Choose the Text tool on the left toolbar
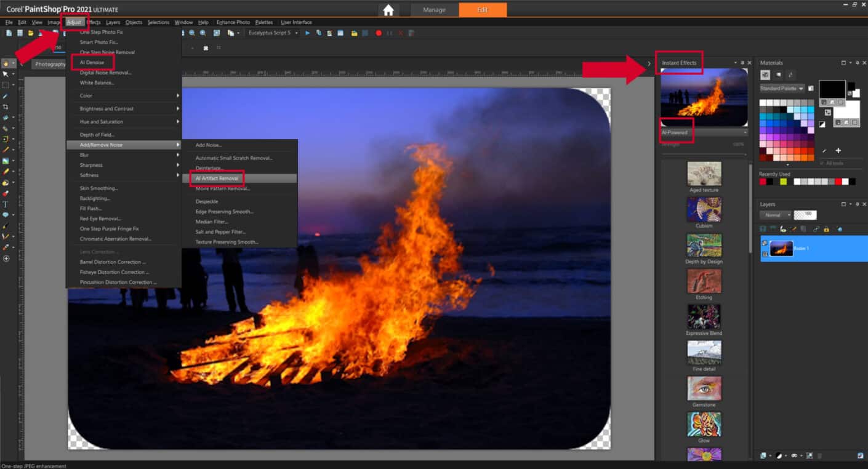Screen dimensions: 868x469 pos(7,203)
